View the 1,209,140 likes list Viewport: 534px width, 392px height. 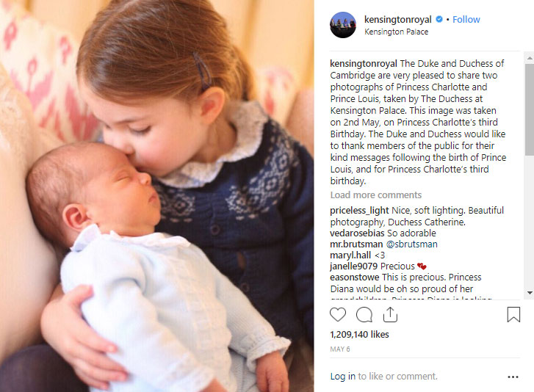tap(359, 335)
